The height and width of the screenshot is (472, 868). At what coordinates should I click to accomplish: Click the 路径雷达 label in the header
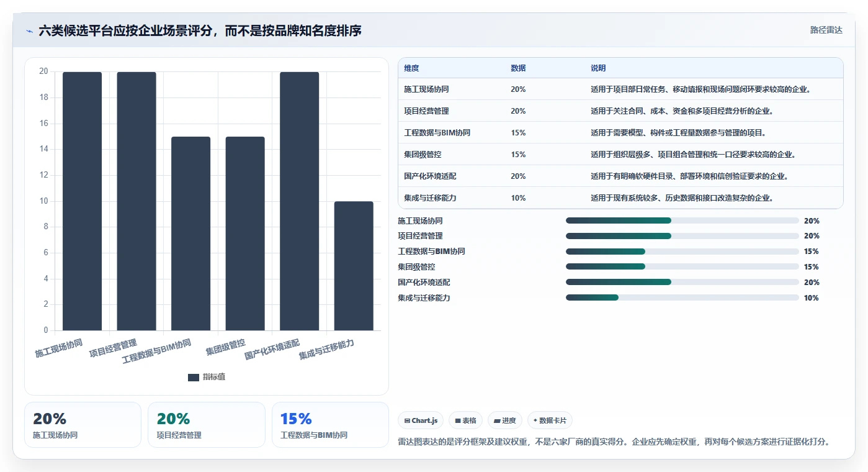(x=826, y=30)
